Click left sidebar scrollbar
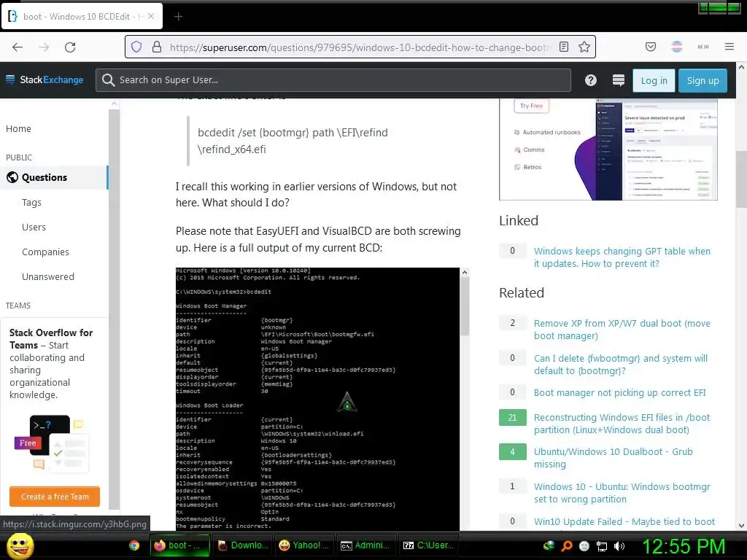The height and width of the screenshot is (560, 747). pyautogui.click(x=114, y=309)
